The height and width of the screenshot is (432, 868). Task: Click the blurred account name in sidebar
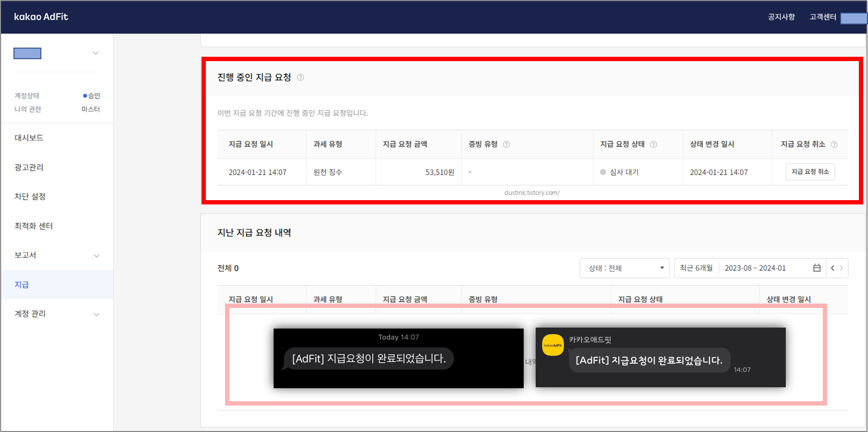coord(27,53)
